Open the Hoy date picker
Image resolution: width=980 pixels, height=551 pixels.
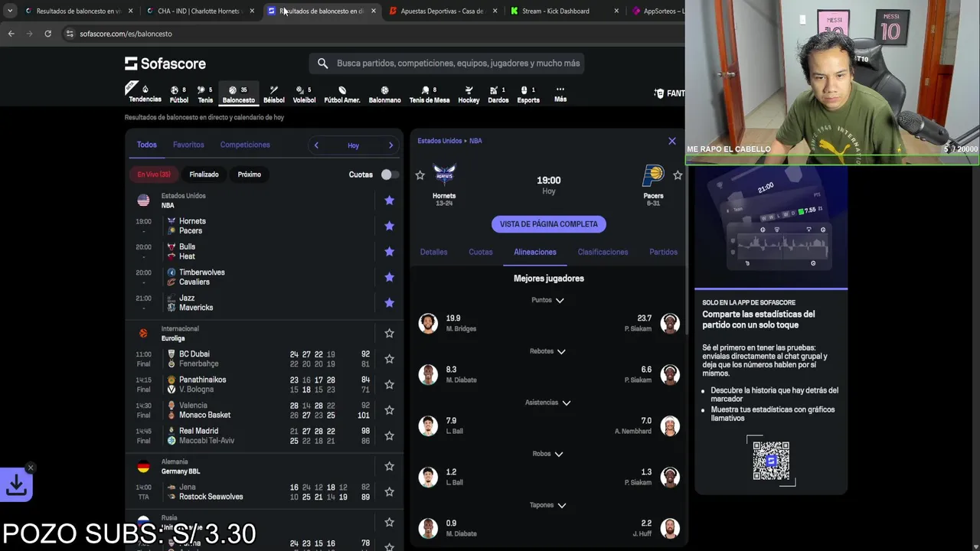(353, 145)
